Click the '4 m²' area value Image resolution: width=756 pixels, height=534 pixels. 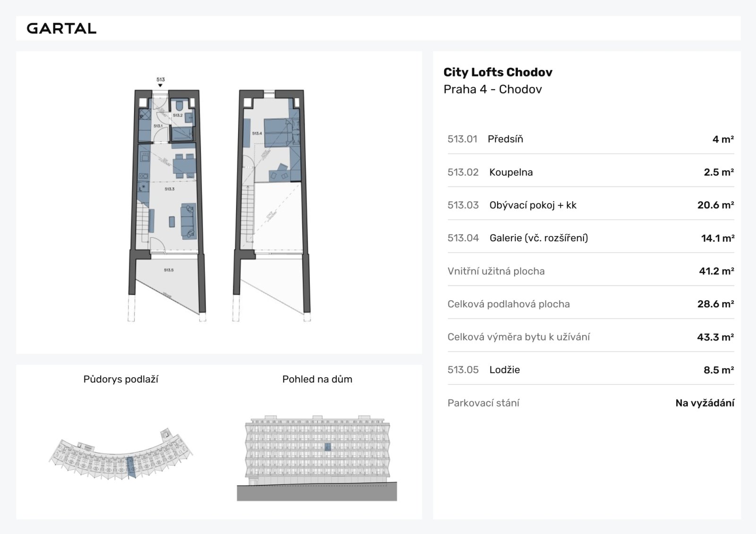pos(723,139)
